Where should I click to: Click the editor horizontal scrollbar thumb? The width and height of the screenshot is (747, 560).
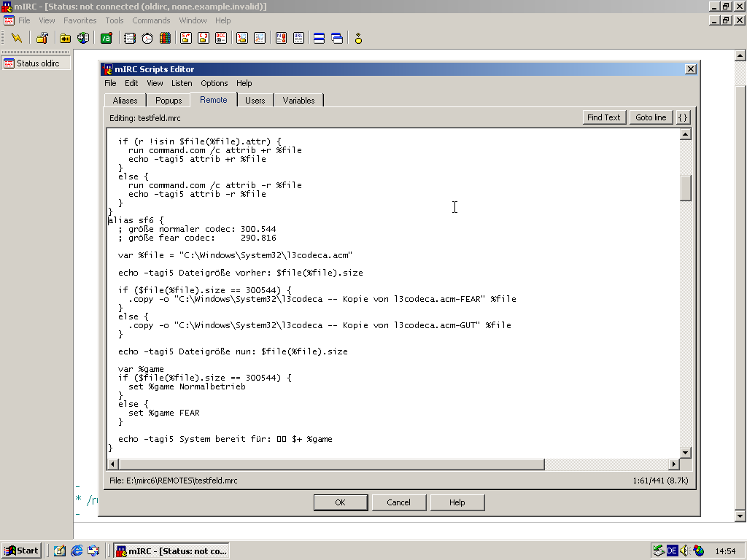pyautogui.click(x=332, y=464)
